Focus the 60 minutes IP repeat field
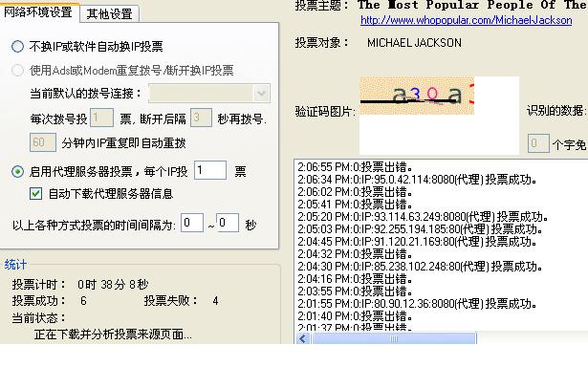This screenshot has width=588, height=367. coord(43,142)
